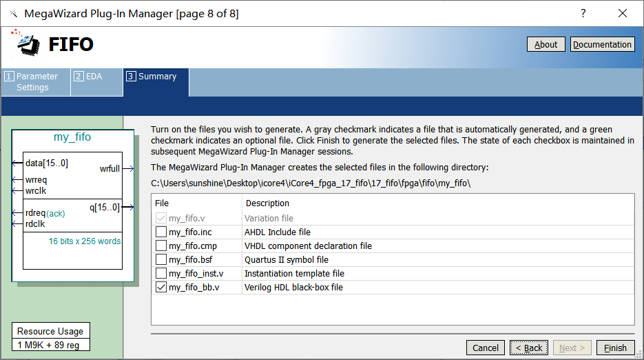Switch to the Parameter Settings tab
This screenshot has width=644, height=360.
pyautogui.click(x=36, y=82)
